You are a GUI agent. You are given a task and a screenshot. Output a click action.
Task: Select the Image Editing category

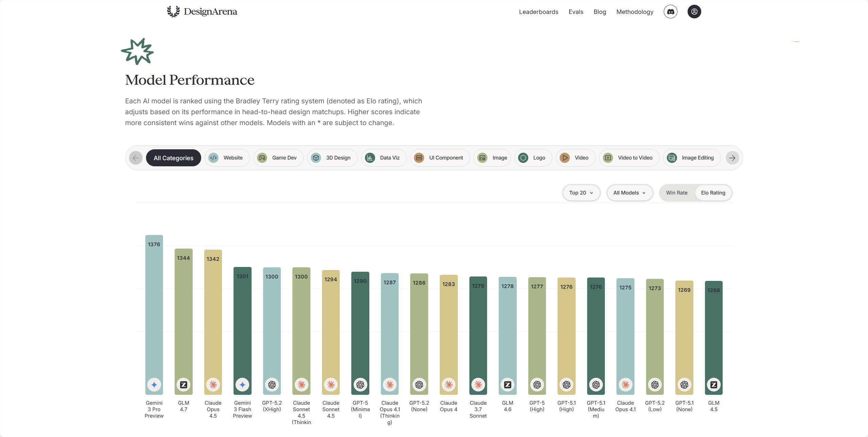(x=692, y=158)
